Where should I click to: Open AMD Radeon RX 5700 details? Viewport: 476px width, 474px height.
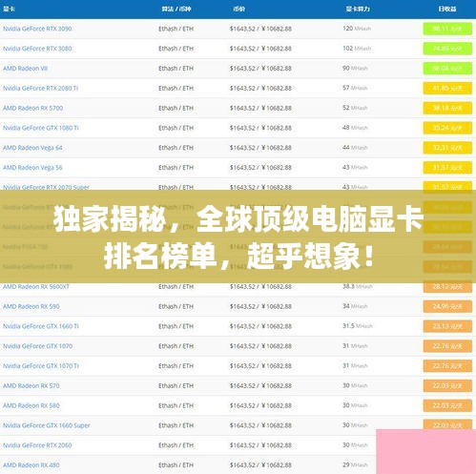(32, 108)
